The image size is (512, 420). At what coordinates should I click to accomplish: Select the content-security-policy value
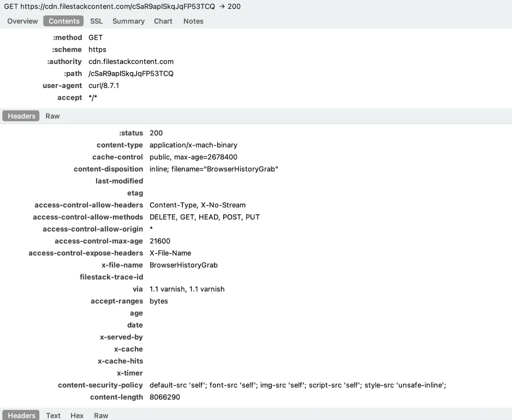coord(298,385)
